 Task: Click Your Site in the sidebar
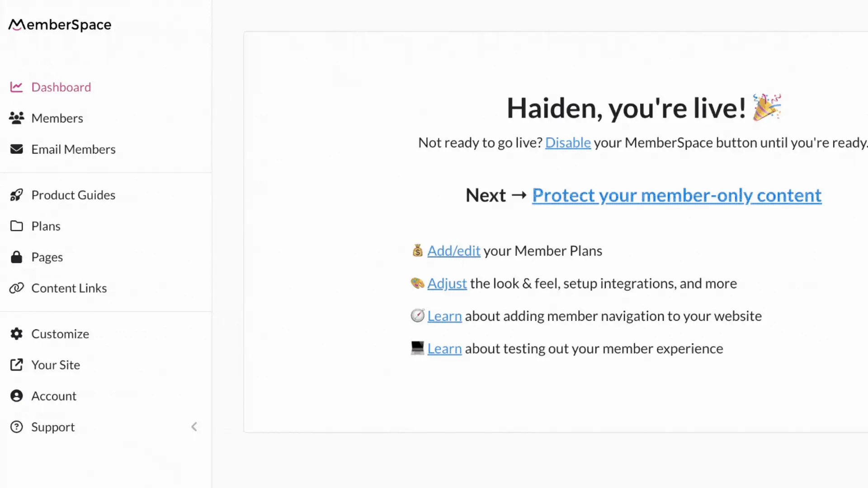click(x=56, y=365)
